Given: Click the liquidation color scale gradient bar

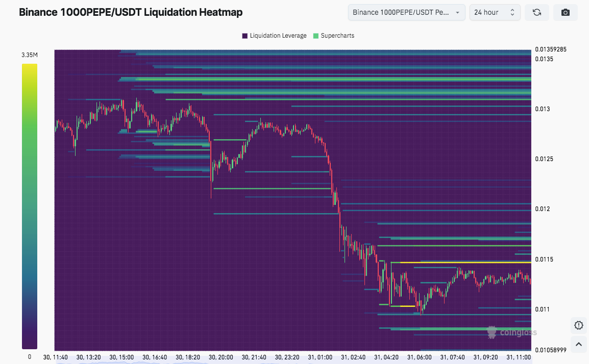Looking at the screenshot, I should click(29, 206).
